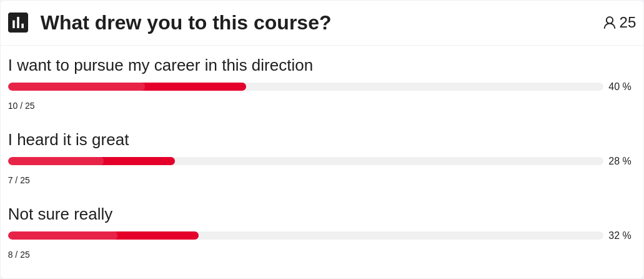Viewport: 644px width, 279px height.
Task: Click the 28 % percentage label
Action: pos(620,161)
